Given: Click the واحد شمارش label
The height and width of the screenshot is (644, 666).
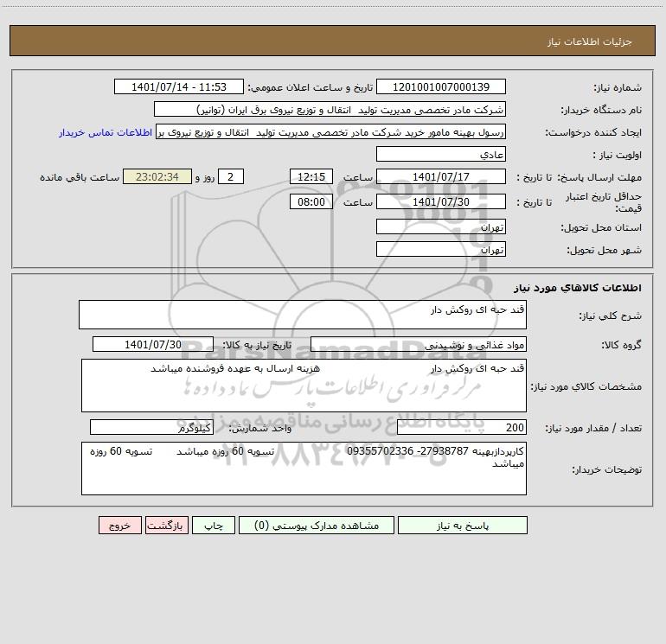Looking at the screenshot, I should click(260, 429).
